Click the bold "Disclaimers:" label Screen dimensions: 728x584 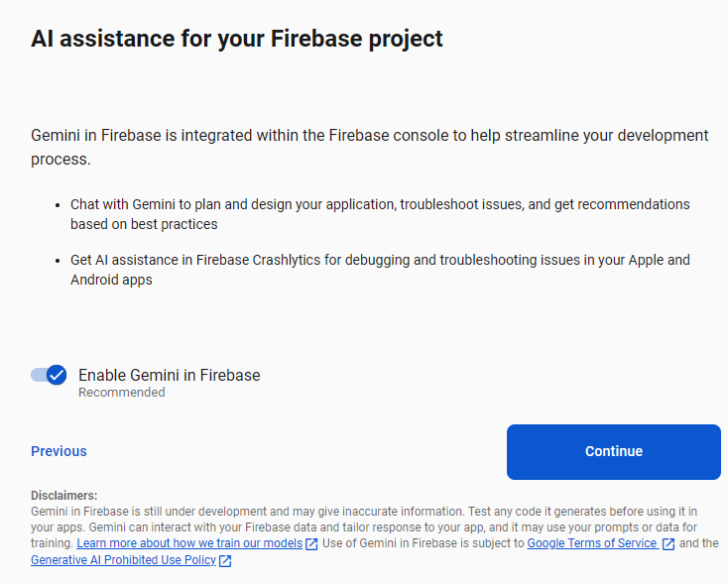[x=64, y=495]
